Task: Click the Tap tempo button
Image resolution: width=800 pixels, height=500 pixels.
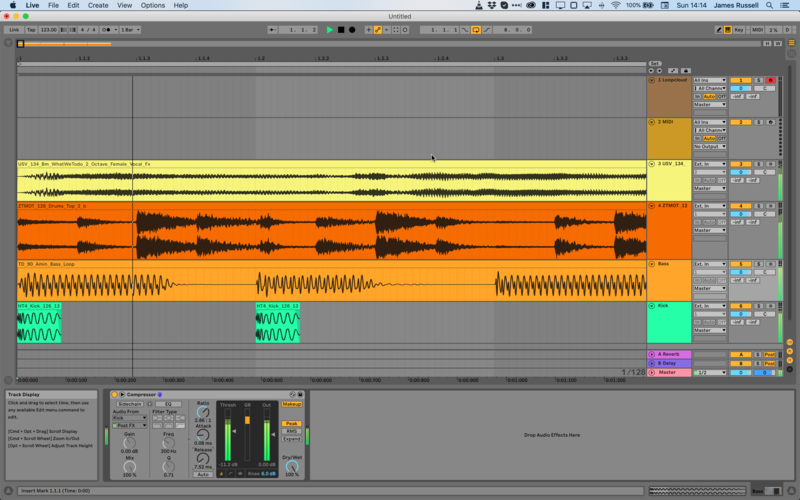Action: point(30,30)
